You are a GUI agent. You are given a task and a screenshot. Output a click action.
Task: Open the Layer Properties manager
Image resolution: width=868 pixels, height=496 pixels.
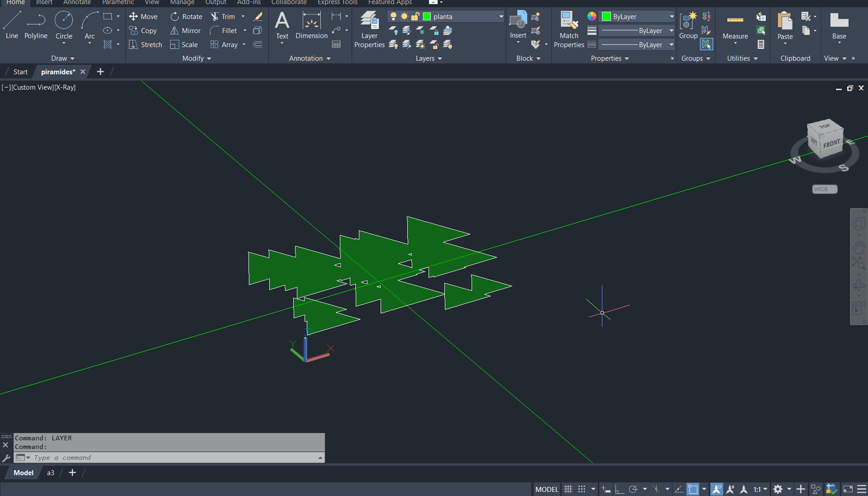point(369,30)
